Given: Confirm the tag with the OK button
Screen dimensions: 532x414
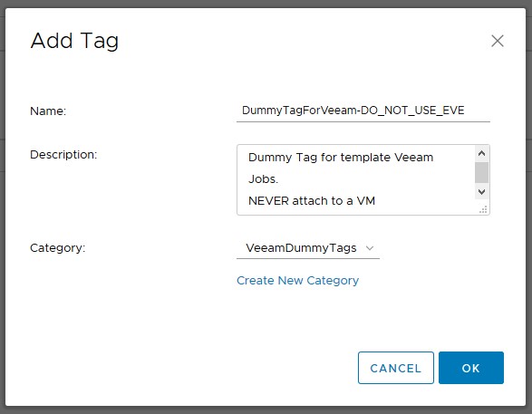Looking at the screenshot, I should pyautogui.click(x=471, y=368).
